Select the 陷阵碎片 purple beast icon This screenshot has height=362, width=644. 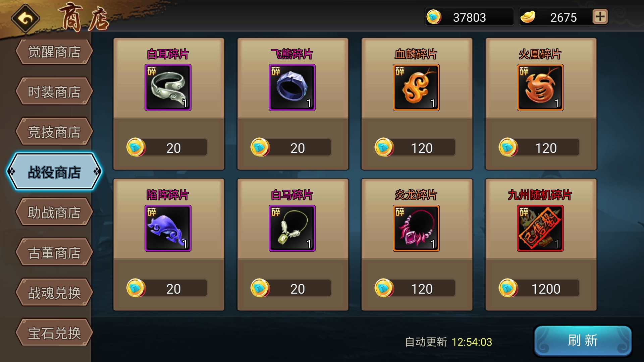(x=168, y=228)
